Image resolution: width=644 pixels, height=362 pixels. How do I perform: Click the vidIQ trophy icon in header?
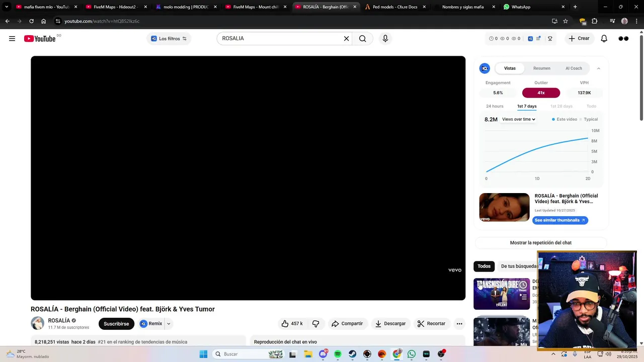(x=550, y=39)
